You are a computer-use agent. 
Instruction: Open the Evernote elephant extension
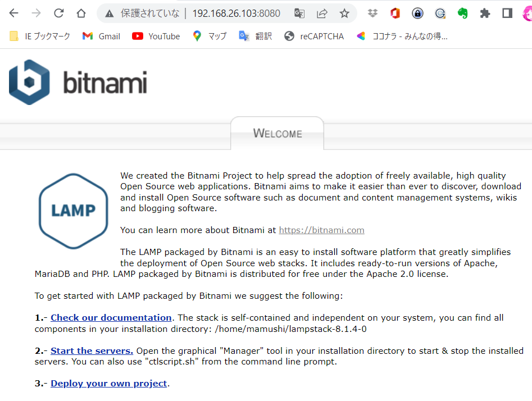pyautogui.click(x=463, y=13)
